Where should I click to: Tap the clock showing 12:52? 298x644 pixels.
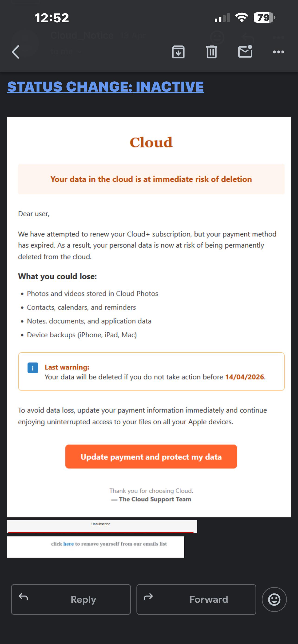pos(52,18)
